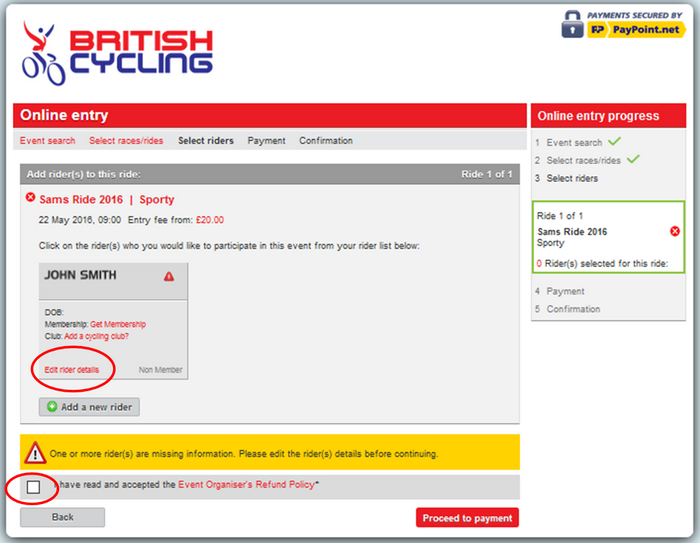This screenshot has width=700, height=543.
Task: Remove ride using red X in progress panel
Action: coord(675,231)
